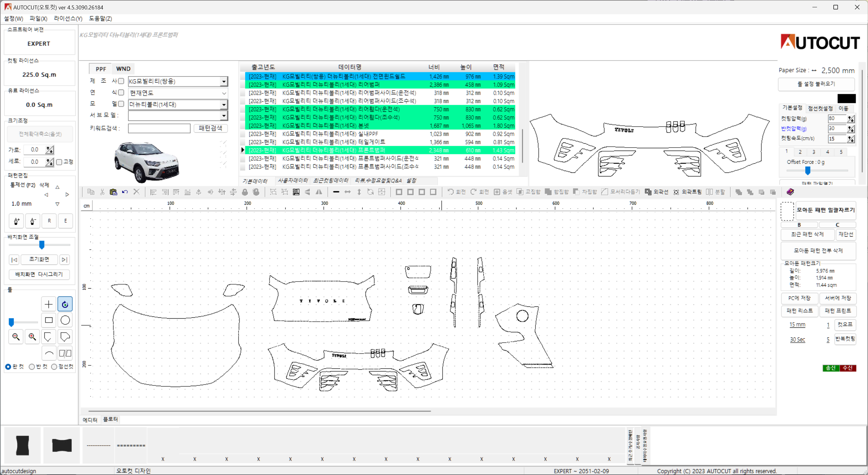Screen dimensions: 868x475
Task: Select the rotate tool in tool panel
Action: point(65,304)
